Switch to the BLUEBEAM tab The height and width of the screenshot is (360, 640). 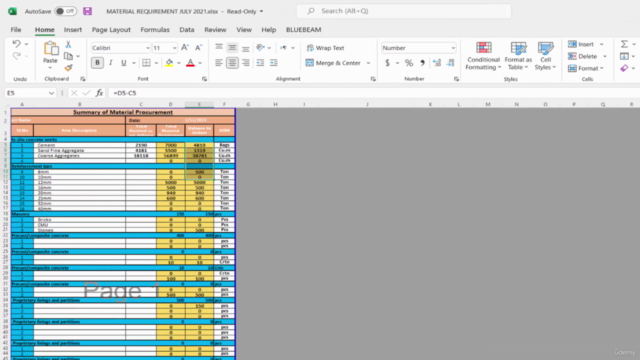(303, 29)
